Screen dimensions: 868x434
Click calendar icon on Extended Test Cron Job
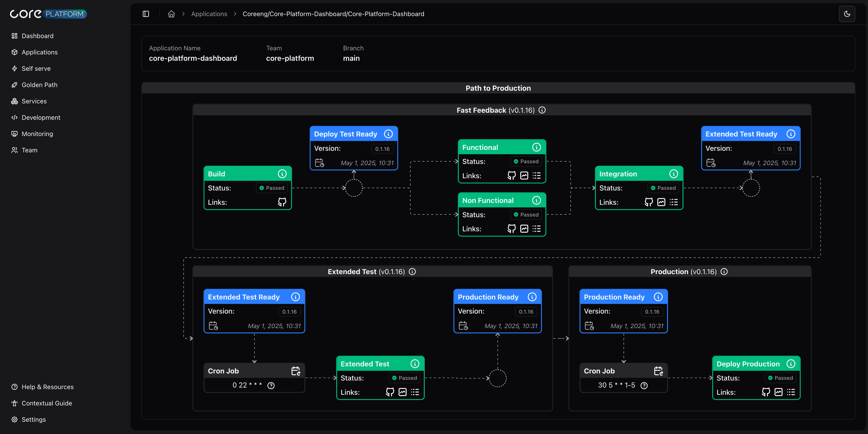pos(296,371)
